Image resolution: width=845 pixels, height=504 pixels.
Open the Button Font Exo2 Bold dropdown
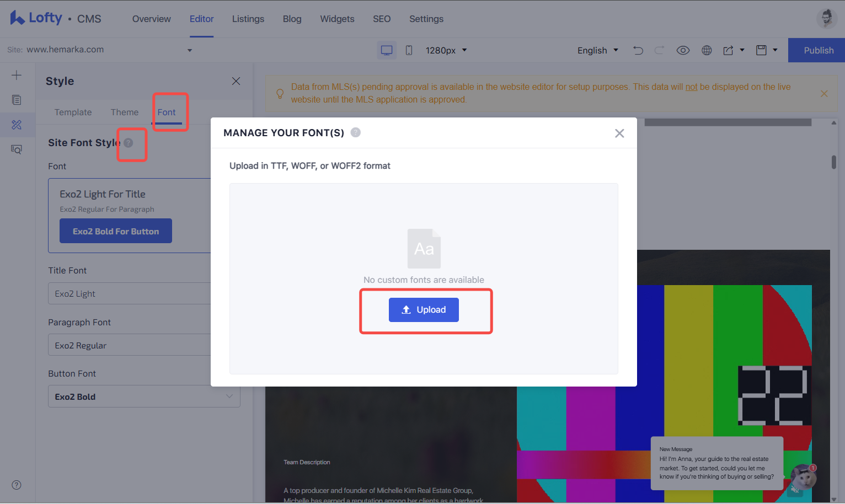[144, 396]
